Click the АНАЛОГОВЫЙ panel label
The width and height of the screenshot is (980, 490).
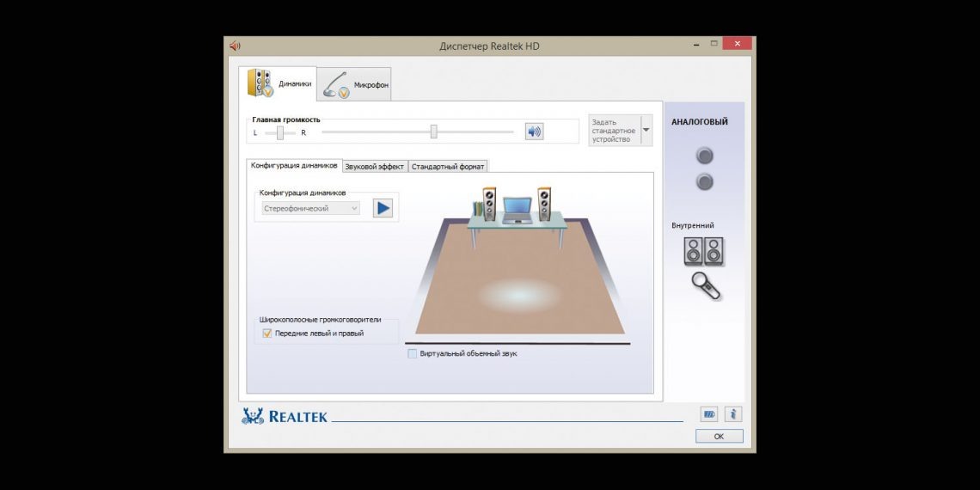click(700, 122)
